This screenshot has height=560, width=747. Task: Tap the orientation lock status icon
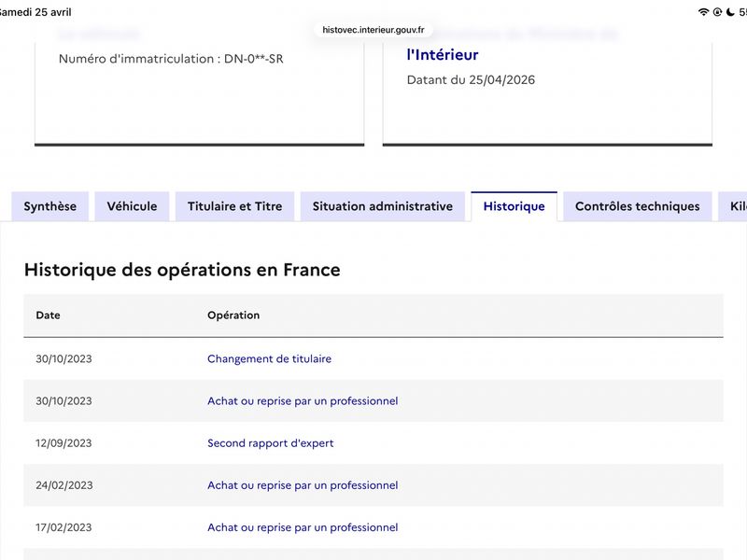coord(717,12)
